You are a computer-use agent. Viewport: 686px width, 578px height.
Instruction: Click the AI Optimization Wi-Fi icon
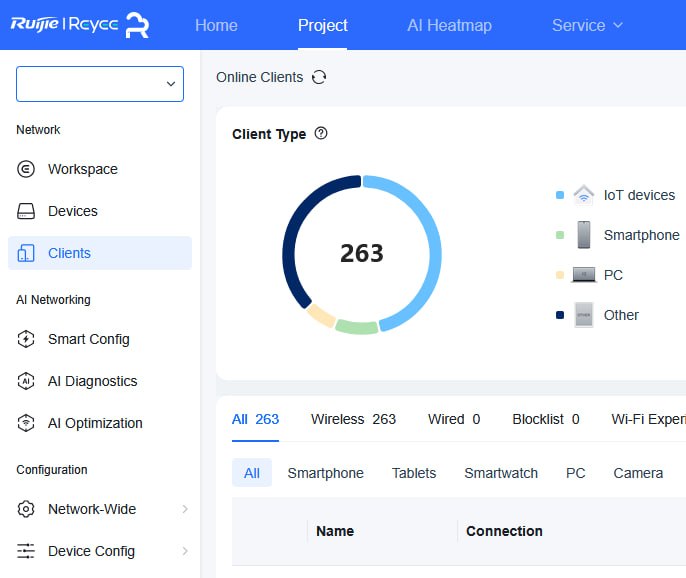point(26,423)
